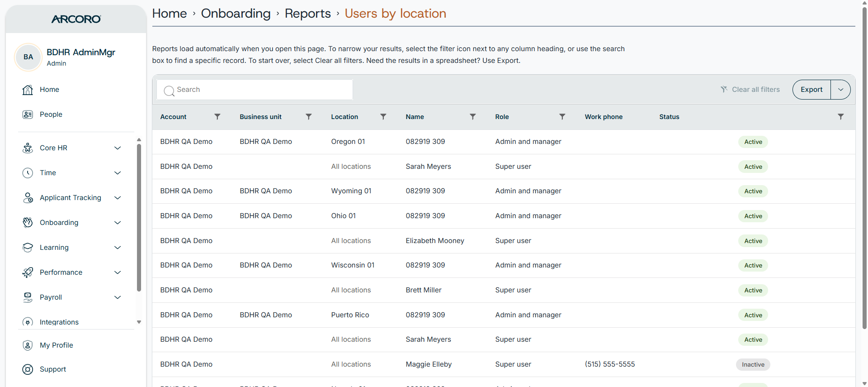Expand the Core HR menu chevron

click(x=118, y=148)
